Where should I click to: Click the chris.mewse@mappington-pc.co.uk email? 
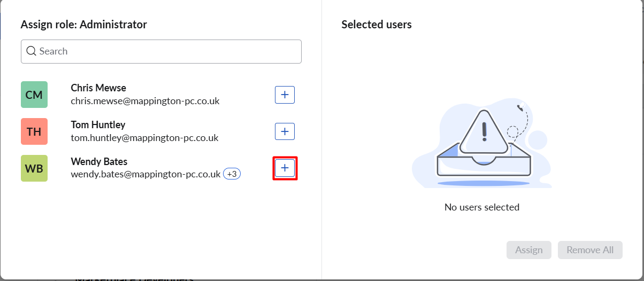[145, 101]
